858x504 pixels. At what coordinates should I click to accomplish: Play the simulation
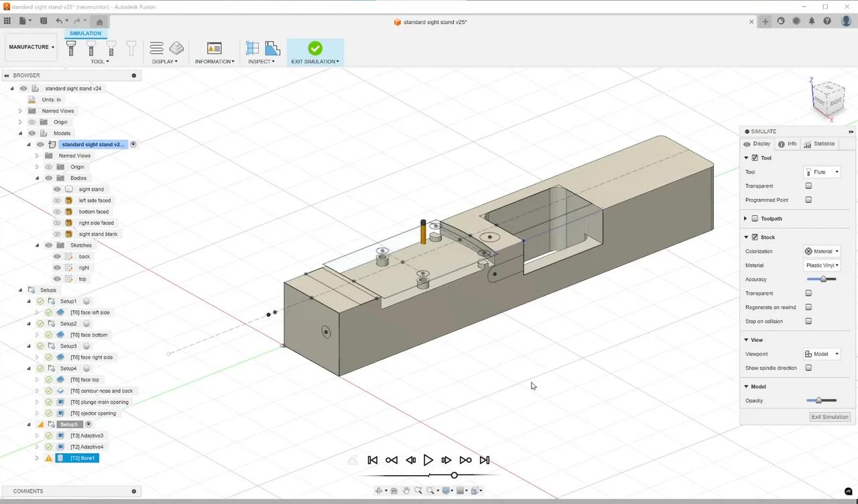tap(428, 460)
